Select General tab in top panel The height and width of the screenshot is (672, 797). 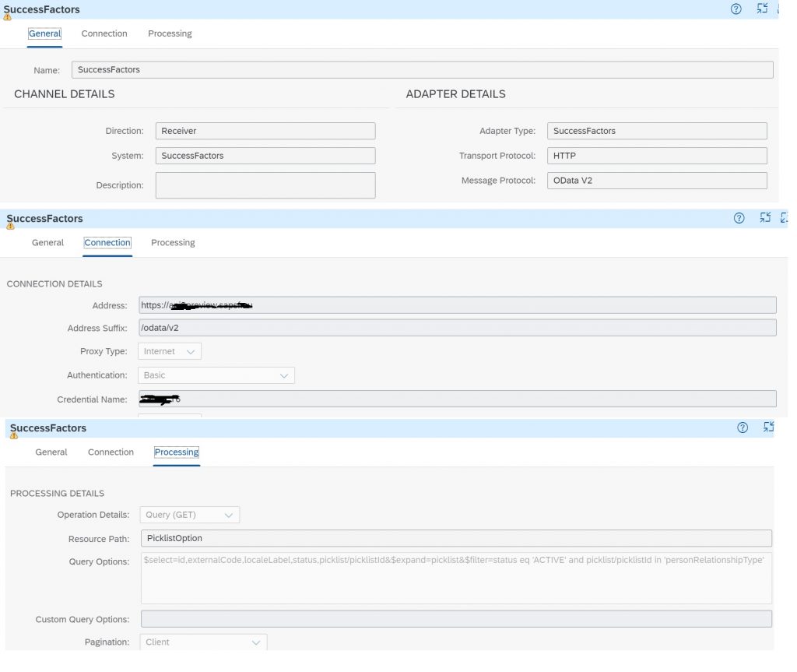coord(44,33)
